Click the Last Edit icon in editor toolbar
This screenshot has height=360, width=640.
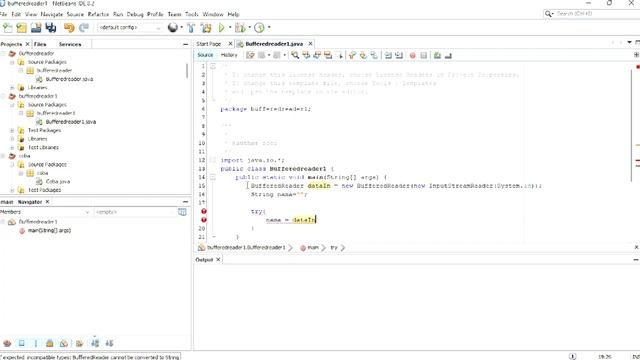click(x=250, y=56)
